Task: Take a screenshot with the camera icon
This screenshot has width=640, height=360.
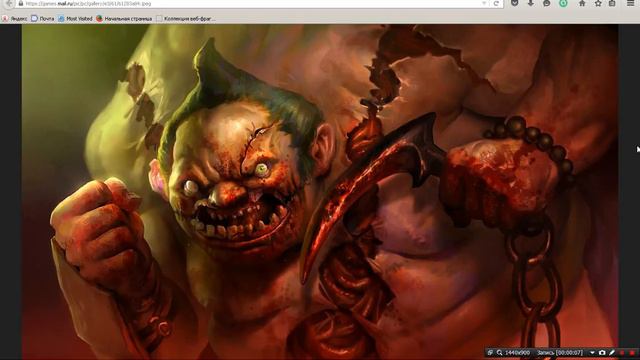Action: click(x=602, y=352)
